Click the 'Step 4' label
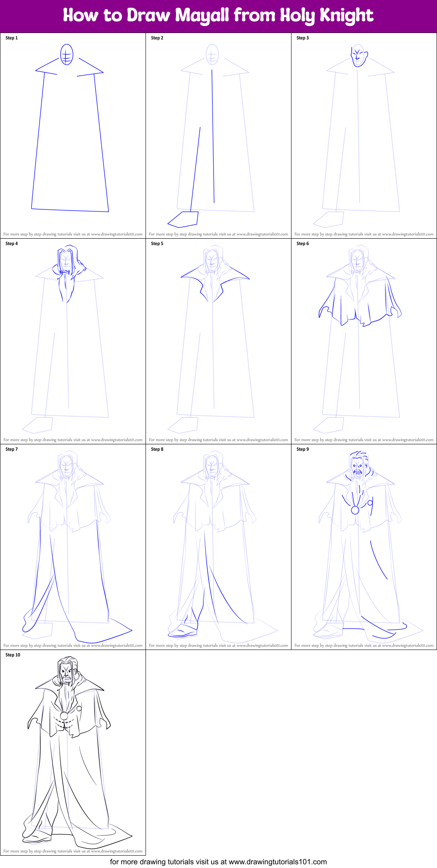 point(12,244)
